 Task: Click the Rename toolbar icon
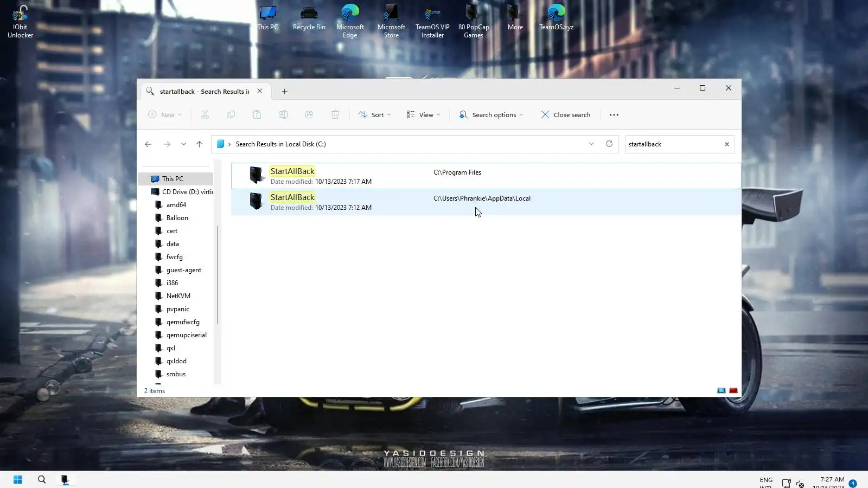(x=283, y=114)
